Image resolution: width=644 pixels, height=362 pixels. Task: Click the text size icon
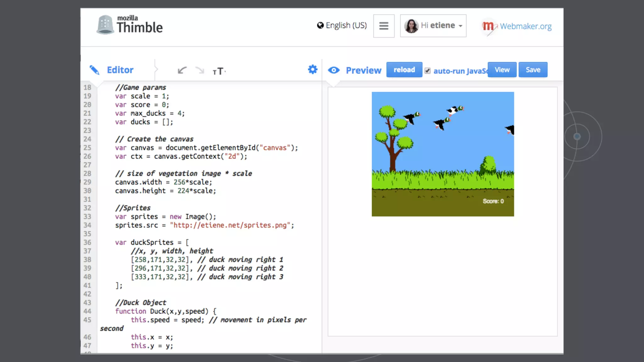[x=219, y=71]
